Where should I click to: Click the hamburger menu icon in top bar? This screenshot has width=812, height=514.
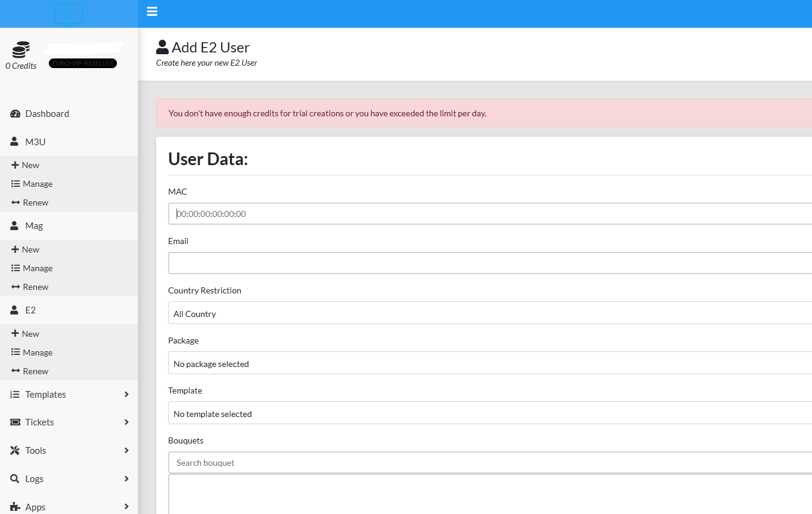coord(152,11)
